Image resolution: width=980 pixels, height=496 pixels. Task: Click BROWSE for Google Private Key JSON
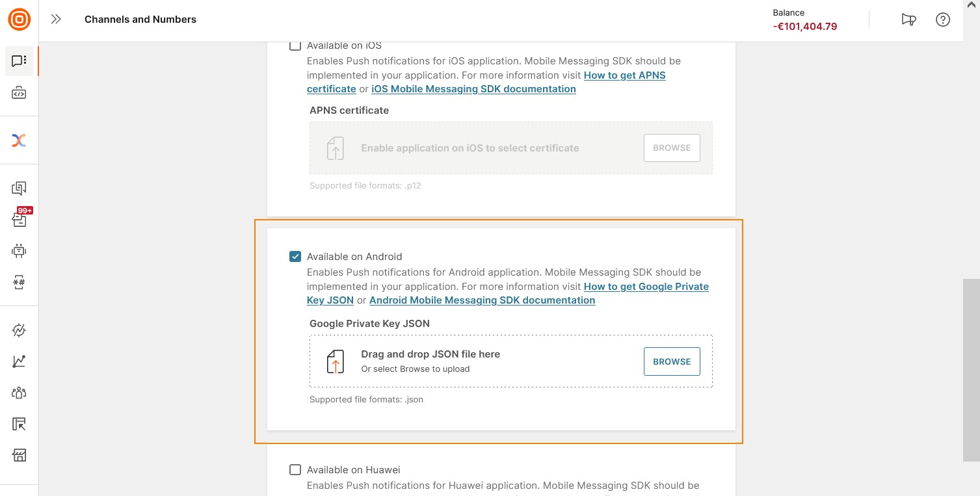tap(672, 361)
